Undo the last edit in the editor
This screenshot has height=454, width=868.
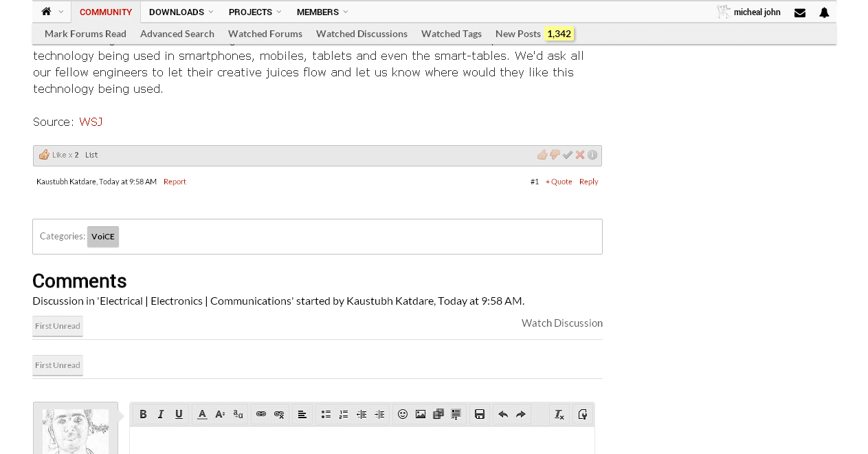(x=503, y=414)
